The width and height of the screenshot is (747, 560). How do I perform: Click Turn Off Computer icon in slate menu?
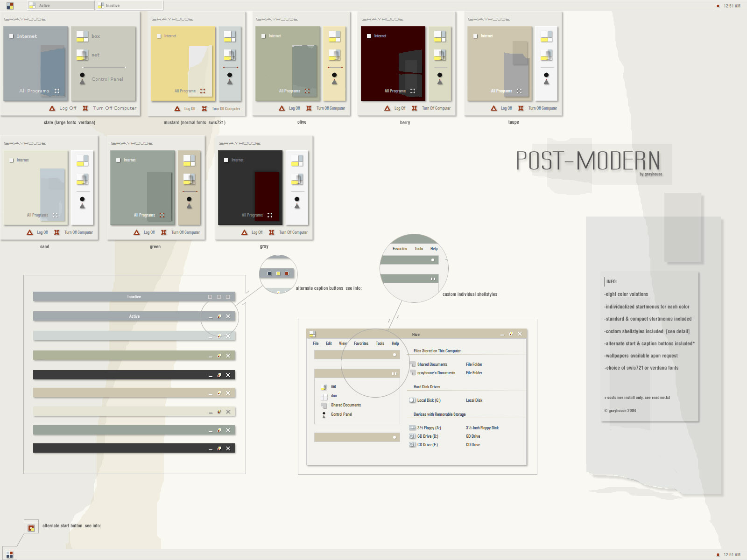(x=85, y=108)
